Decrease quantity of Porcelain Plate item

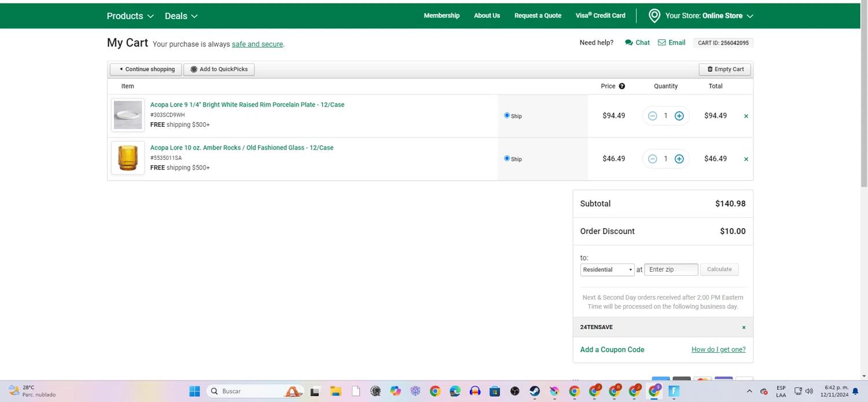[x=652, y=116]
